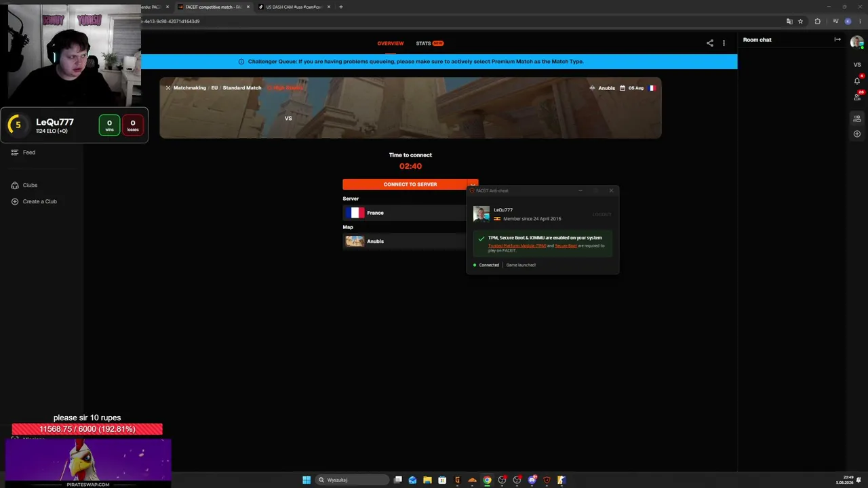
Task: Open Discord from the taskbar
Action: point(532,480)
